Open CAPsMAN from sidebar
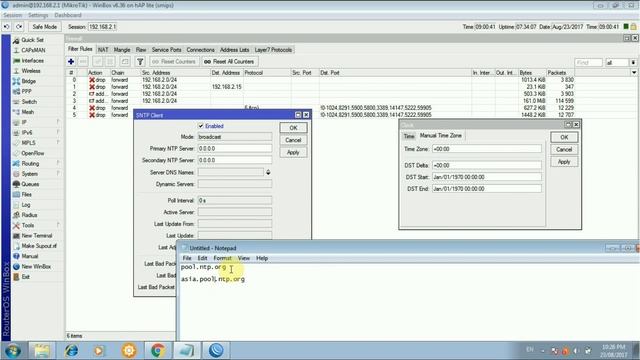The image size is (640, 360). 33,50
